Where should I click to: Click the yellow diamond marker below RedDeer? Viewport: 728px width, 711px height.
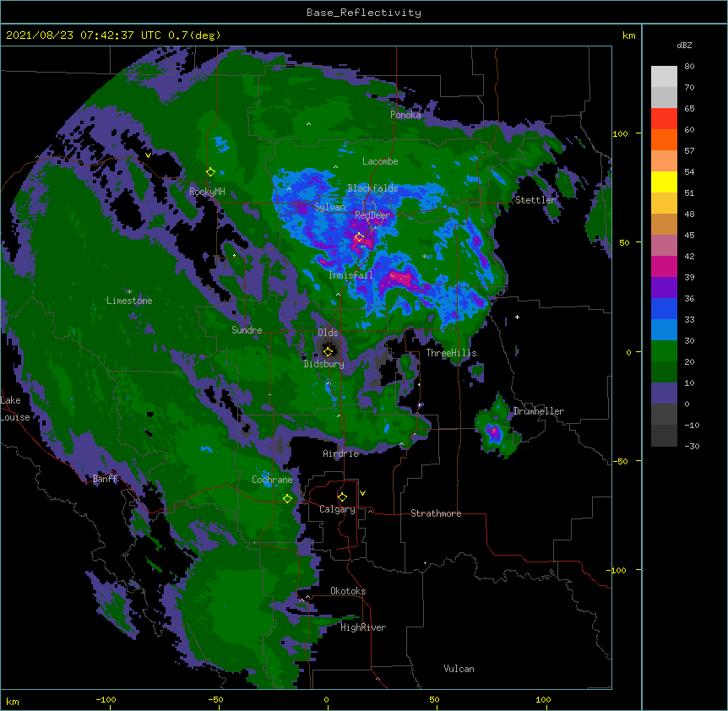pyautogui.click(x=359, y=237)
